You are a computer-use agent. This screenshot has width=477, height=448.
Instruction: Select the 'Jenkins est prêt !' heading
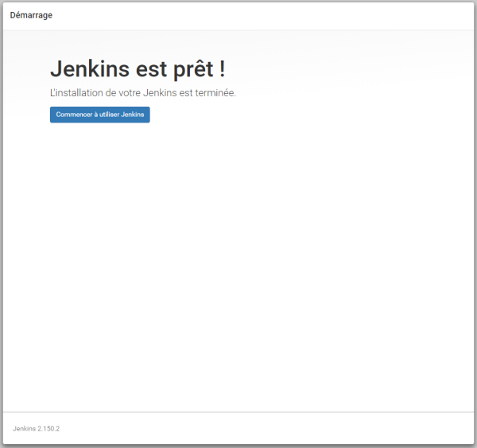[137, 69]
